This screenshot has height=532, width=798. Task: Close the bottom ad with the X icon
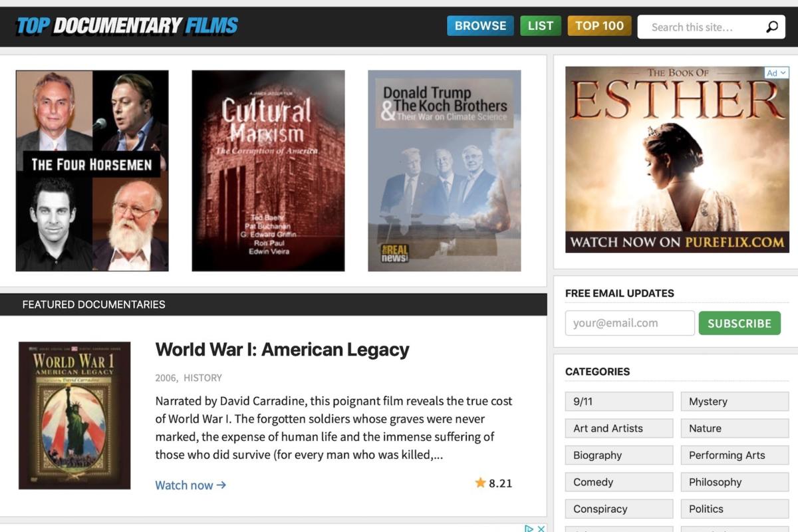point(541,529)
